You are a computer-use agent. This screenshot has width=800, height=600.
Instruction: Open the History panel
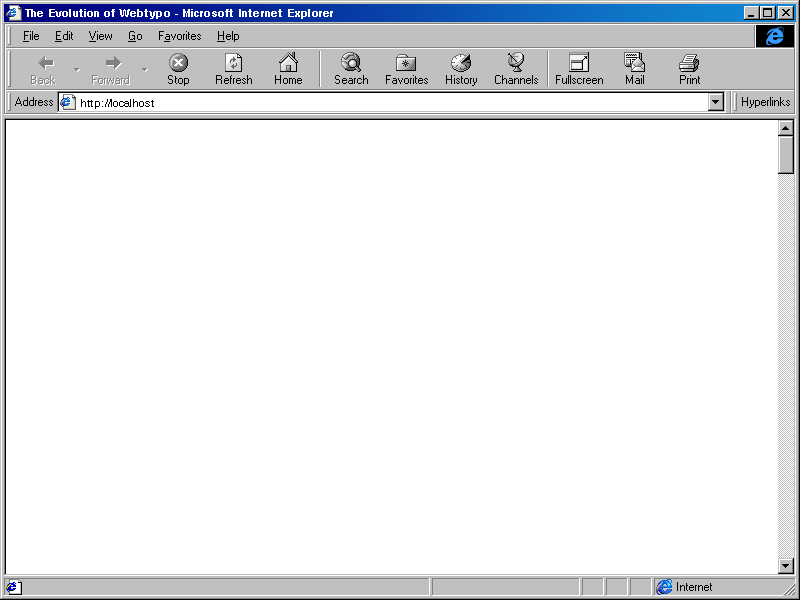(x=460, y=68)
